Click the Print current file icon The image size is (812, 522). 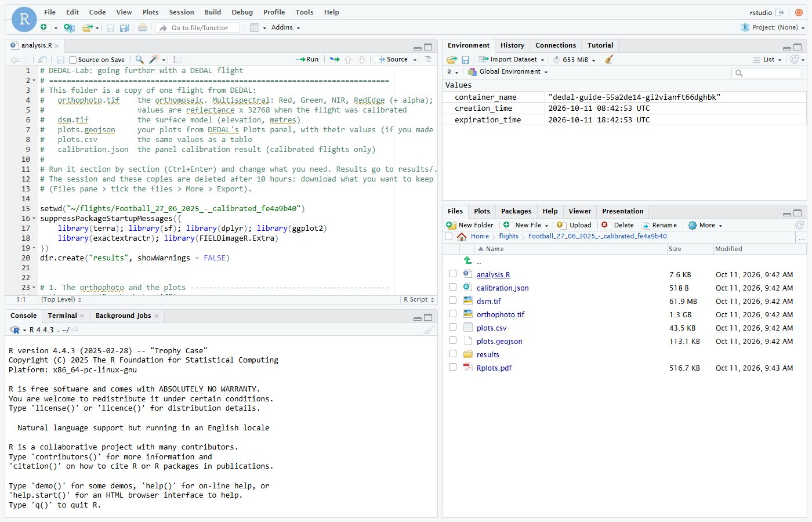click(x=142, y=27)
